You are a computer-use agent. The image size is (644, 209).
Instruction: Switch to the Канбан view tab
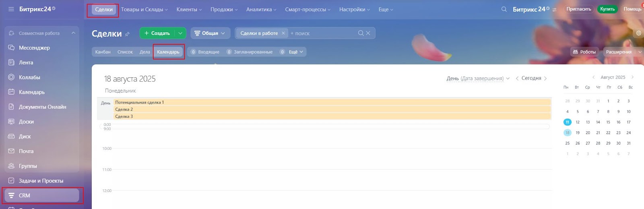pos(103,52)
